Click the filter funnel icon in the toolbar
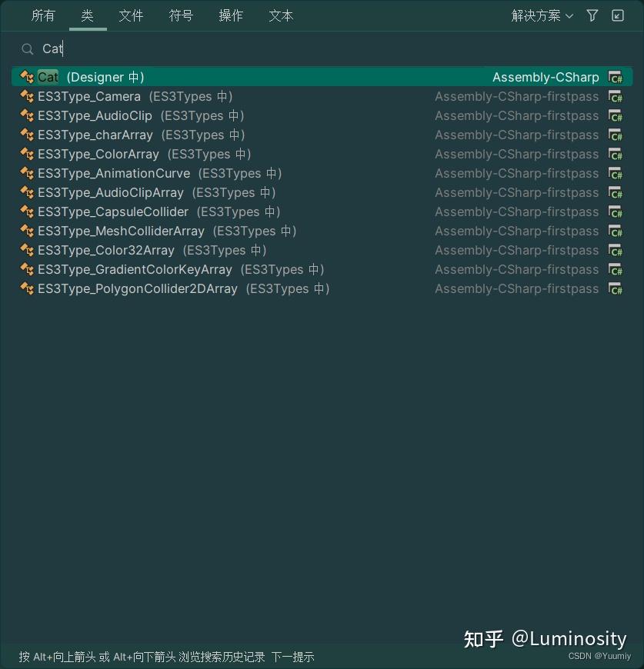Image resolution: width=644 pixels, height=669 pixels. pyautogui.click(x=592, y=15)
